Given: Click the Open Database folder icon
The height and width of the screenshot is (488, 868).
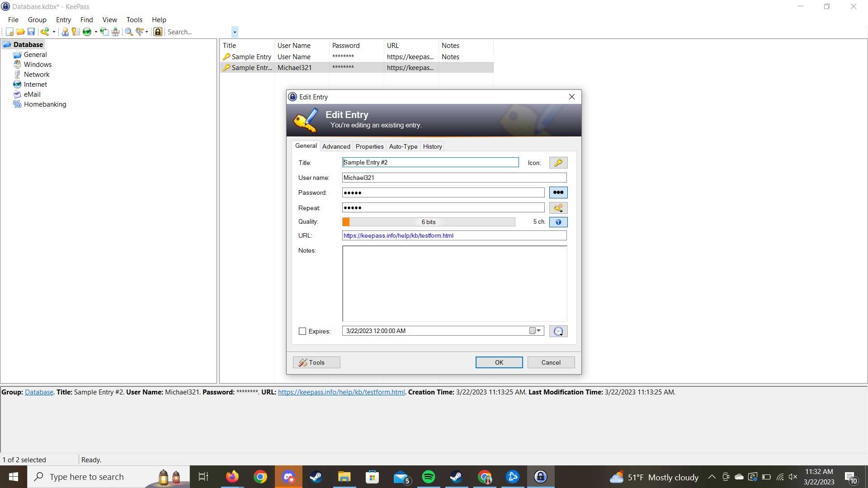Looking at the screenshot, I should point(20,32).
